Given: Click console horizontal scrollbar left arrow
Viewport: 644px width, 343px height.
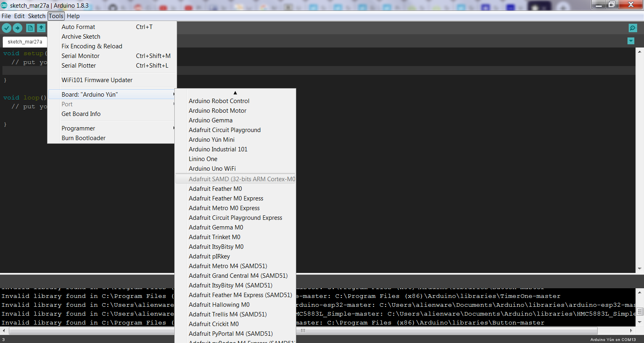Looking at the screenshot, I should [x=4, y=331].
